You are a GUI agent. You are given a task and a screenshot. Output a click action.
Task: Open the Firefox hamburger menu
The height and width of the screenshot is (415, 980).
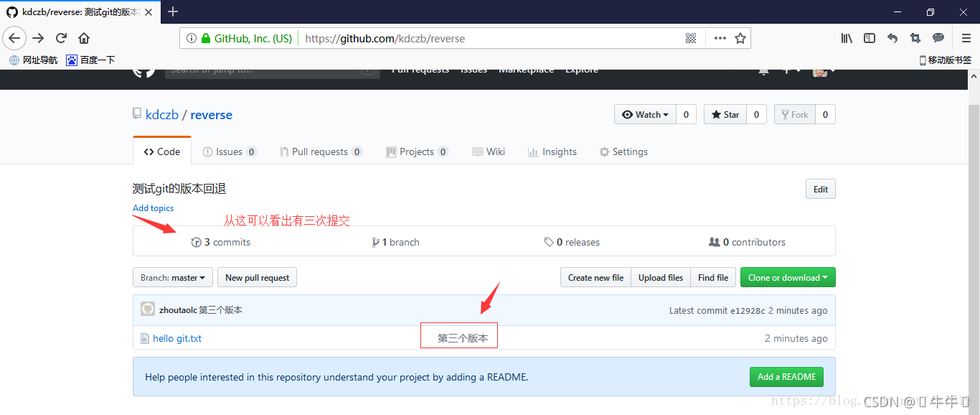click(x=966, y=39)
